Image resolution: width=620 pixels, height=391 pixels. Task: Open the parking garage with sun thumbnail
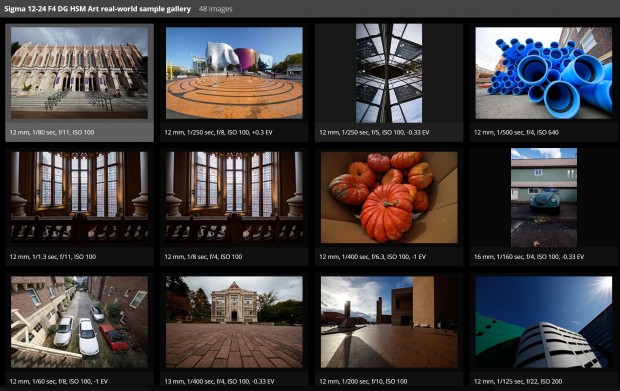click(x=544, y=322)
